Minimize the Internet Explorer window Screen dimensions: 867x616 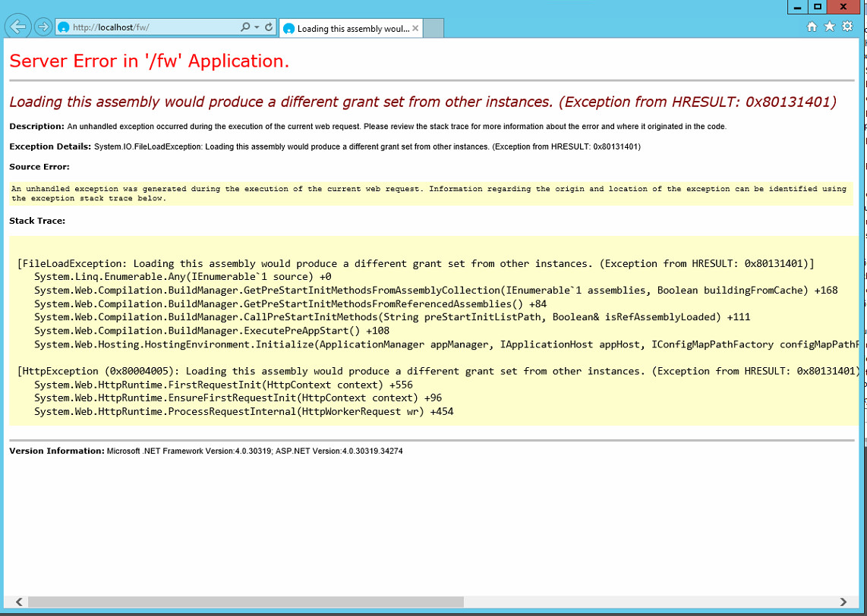797,7
